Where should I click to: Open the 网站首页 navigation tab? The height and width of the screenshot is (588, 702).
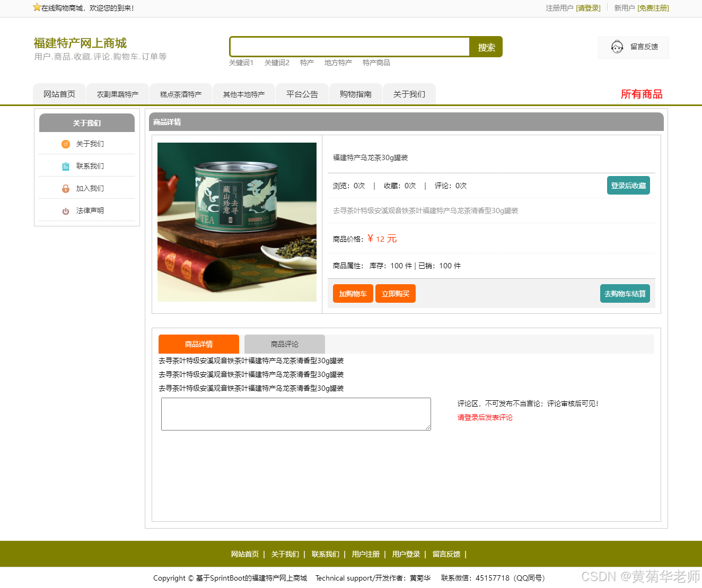coord(59,94)
